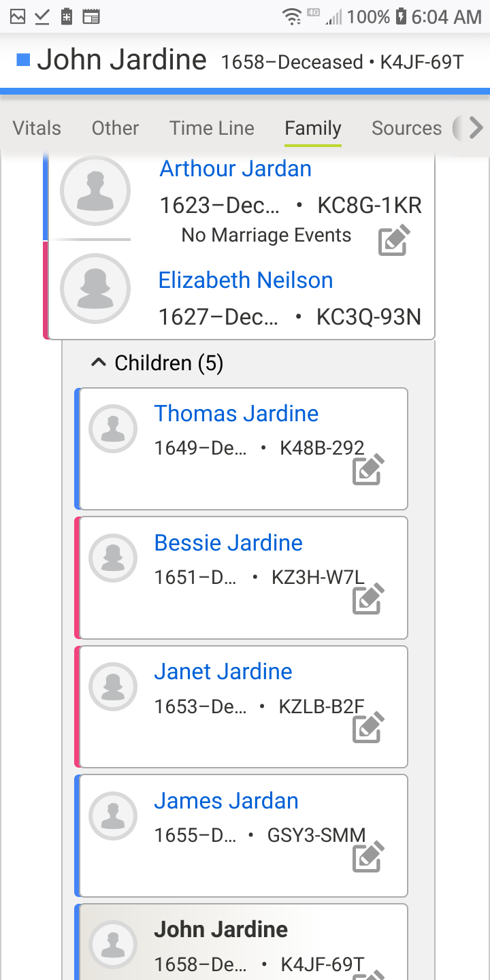Tap edit icon for Thomas Jardine
The height and width of the screenshot is (980, 490).
pos(369,470)
